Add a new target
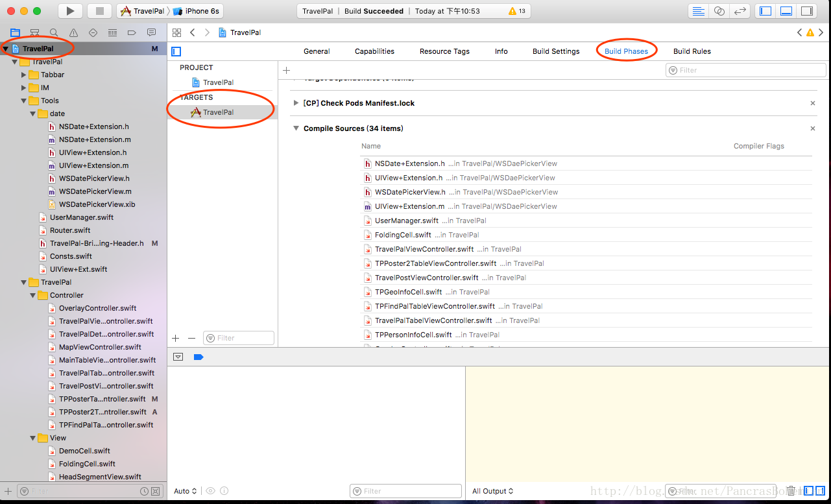831x504 pixels. tap(175, 338)
